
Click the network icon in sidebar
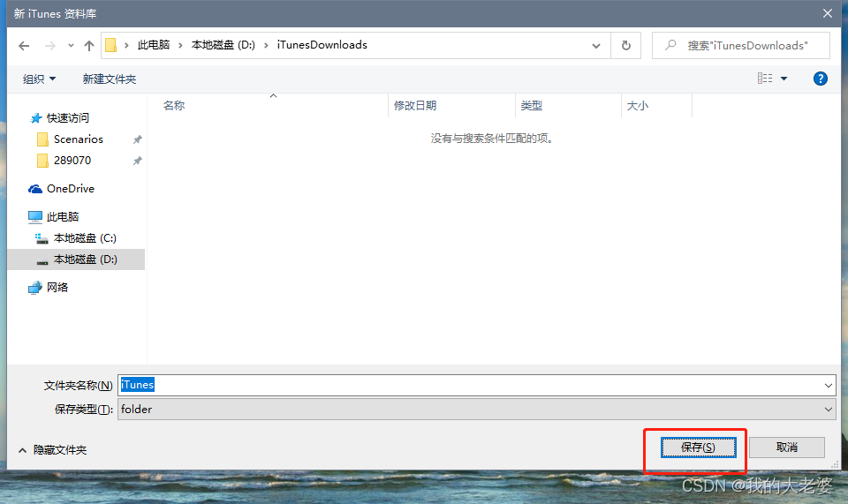[x=35, y=288]
